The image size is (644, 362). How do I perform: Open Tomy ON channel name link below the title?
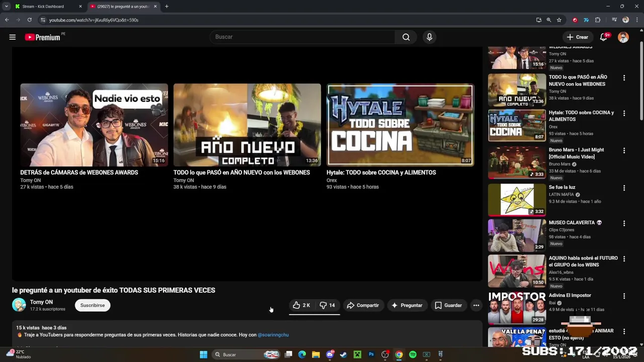(x=41, y=302)
